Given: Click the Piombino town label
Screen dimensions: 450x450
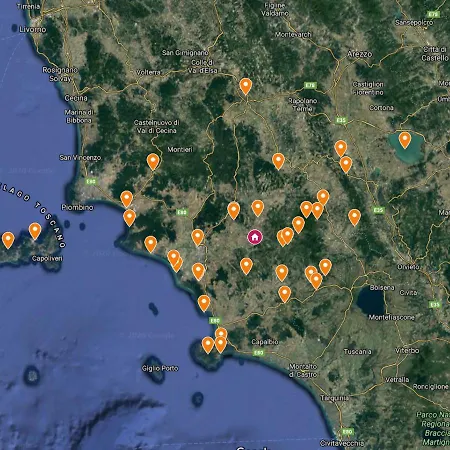Looking at the screenshot, I should pos(77,207).
